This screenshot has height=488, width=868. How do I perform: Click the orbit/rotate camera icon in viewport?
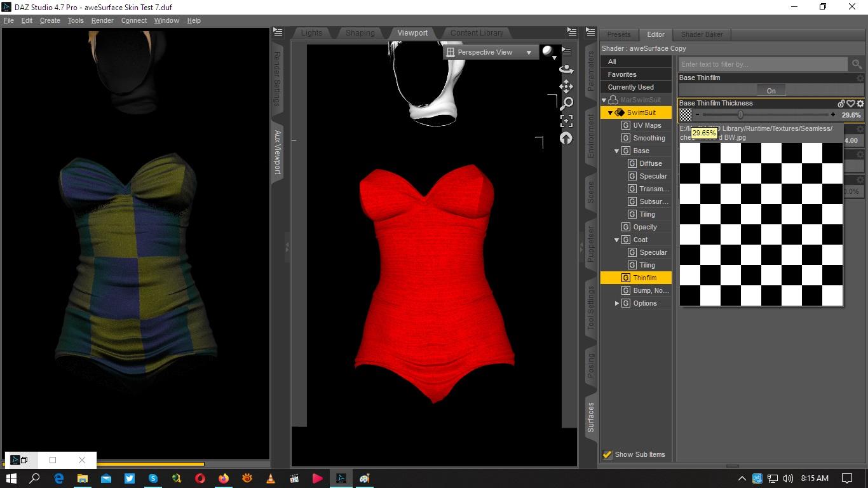(566, 69)
